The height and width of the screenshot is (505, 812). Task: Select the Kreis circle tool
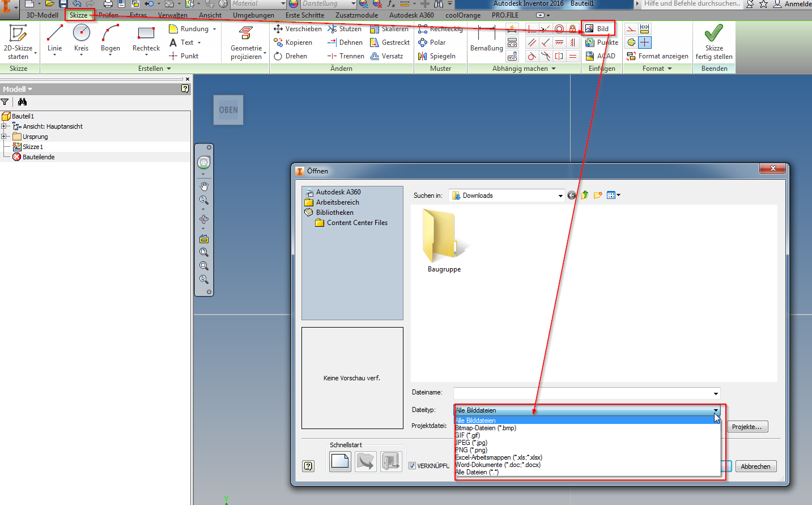pyautogui.click(x=82, y=39)
